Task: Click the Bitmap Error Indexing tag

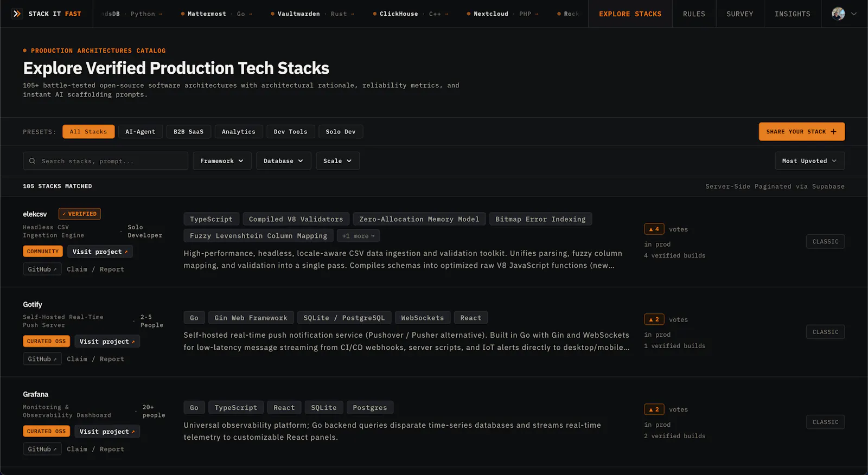Action: 540,219
